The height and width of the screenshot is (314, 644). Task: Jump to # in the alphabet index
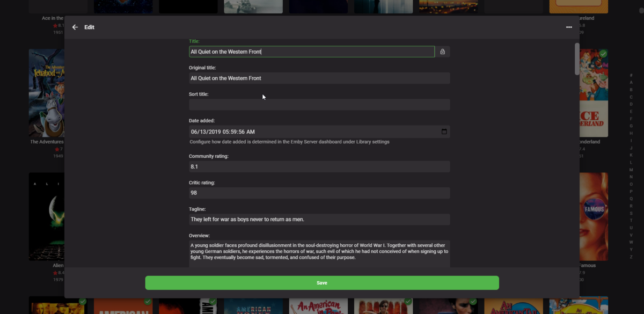[631, 75]
